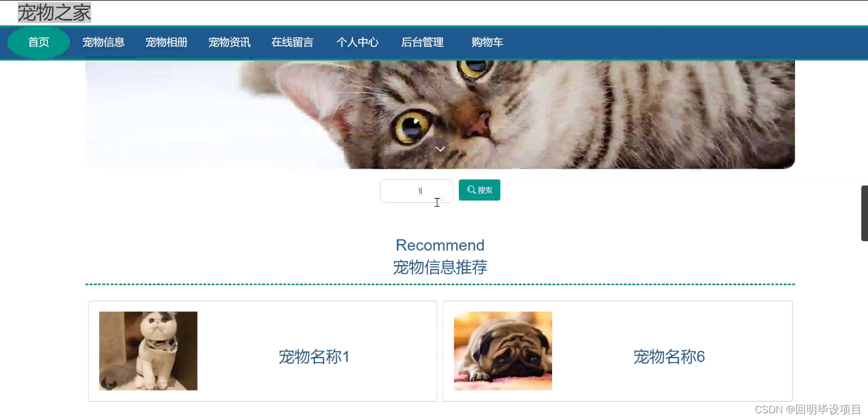Click the 搜索 search button
Viewport: 868px width, 420px height.
click(x=479, y=190)
